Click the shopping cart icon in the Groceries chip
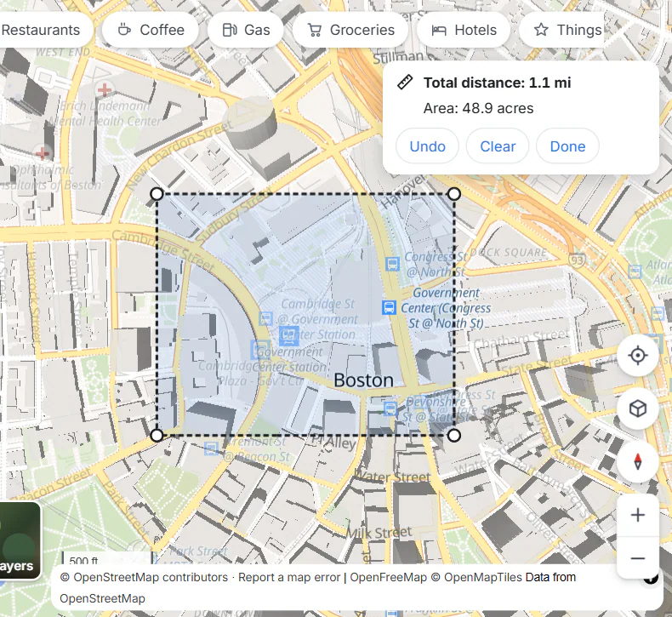This screenshot has height=617, width=672. point(315,30)
